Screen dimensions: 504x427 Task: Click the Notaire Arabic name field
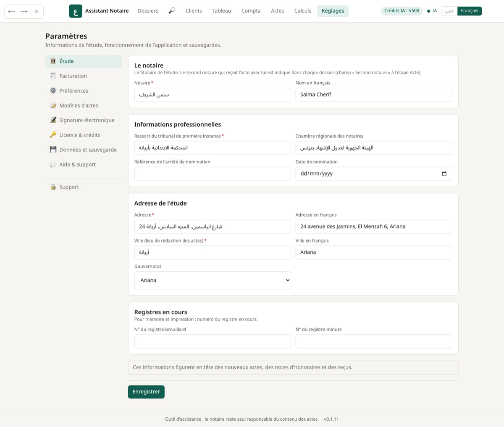[213, 95]
